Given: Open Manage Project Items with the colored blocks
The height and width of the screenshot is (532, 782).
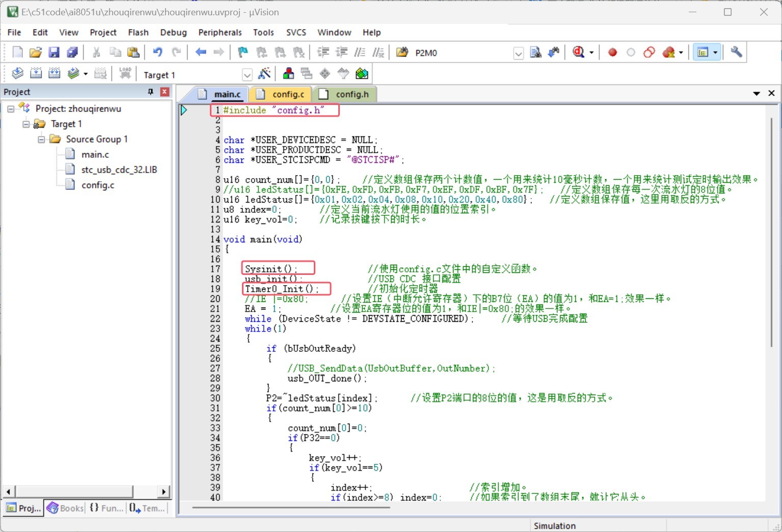Looking at the screenshot, I should (288, 74).
